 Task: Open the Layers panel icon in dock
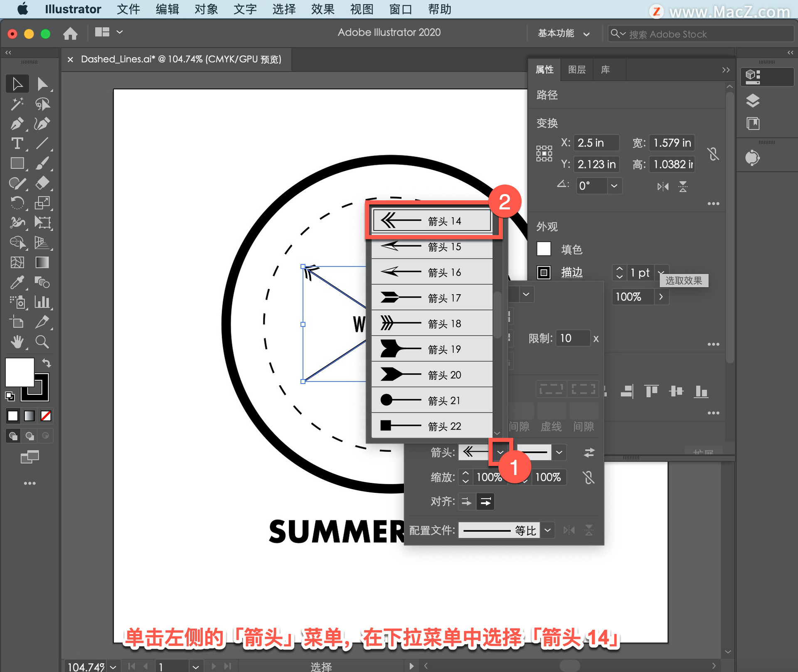(x=753, y=101)
